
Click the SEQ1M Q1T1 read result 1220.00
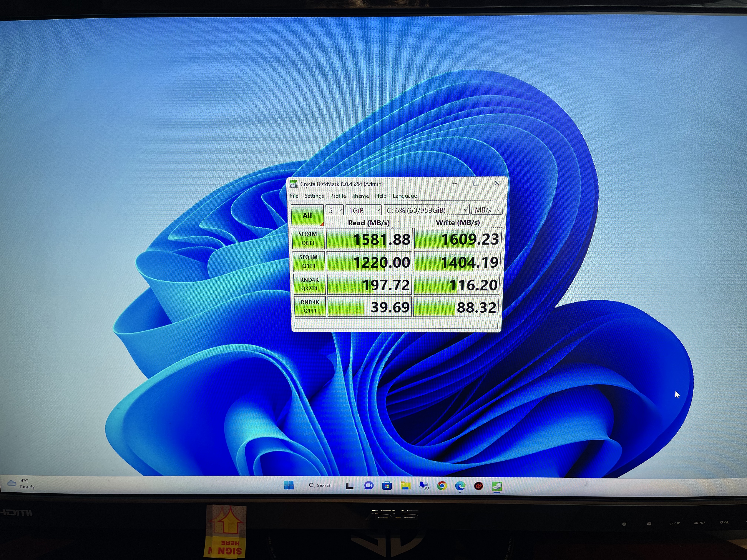pyautogui.click(x=369, y=262)
